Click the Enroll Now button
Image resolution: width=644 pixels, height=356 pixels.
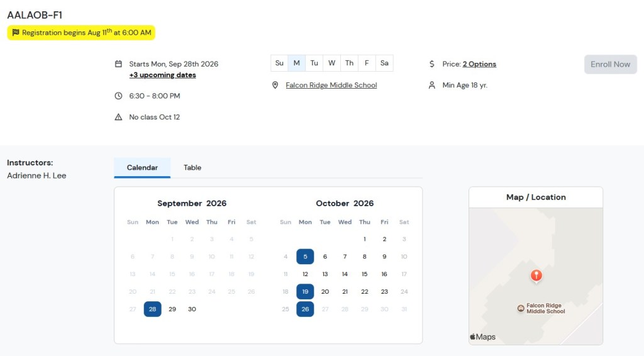tap(610, 64)
